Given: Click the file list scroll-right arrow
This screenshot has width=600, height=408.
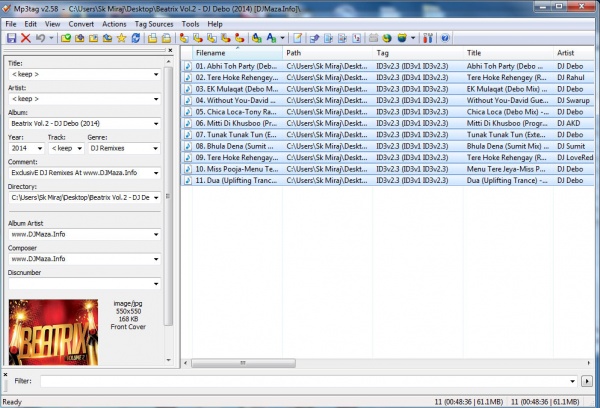Looking at the screenshot, I should coord(589,363).
